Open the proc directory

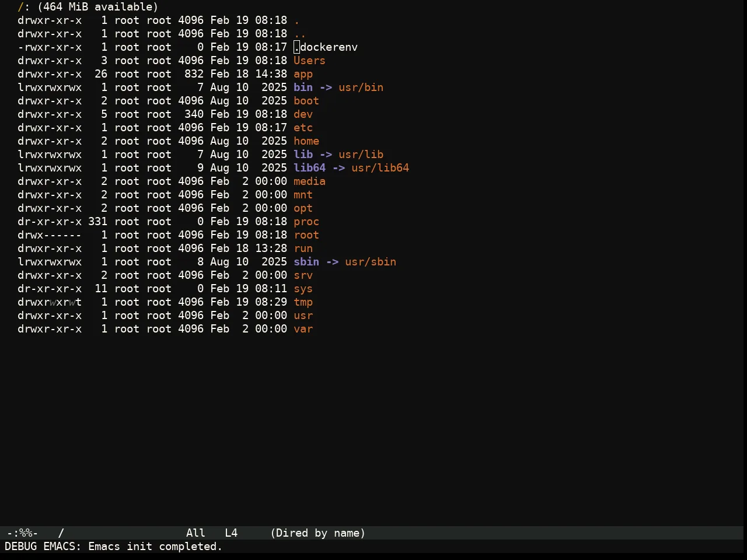point(306,222)
